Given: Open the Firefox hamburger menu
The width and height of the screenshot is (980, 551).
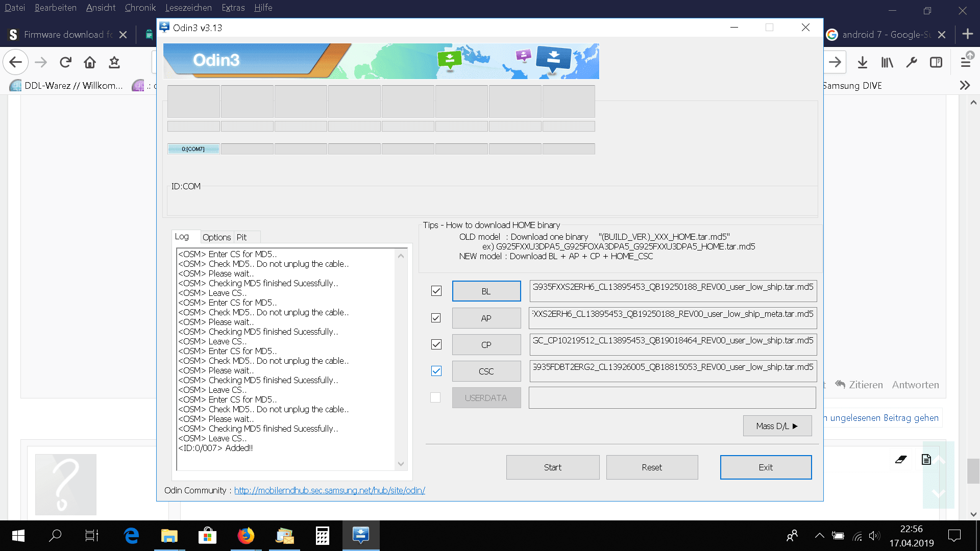Looking at the screenshot, I should point(966,62).
